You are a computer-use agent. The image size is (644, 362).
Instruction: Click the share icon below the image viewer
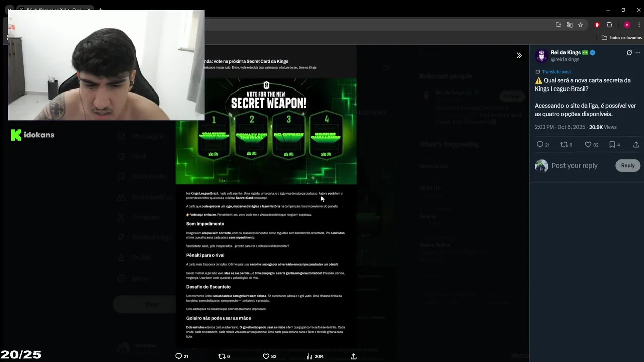pos(354,356)
